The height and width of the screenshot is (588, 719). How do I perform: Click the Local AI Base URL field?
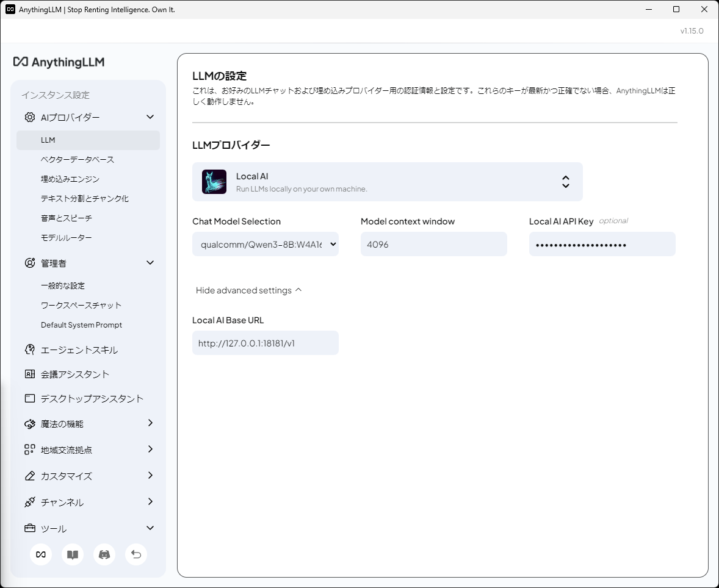click(x=265, y=343)
